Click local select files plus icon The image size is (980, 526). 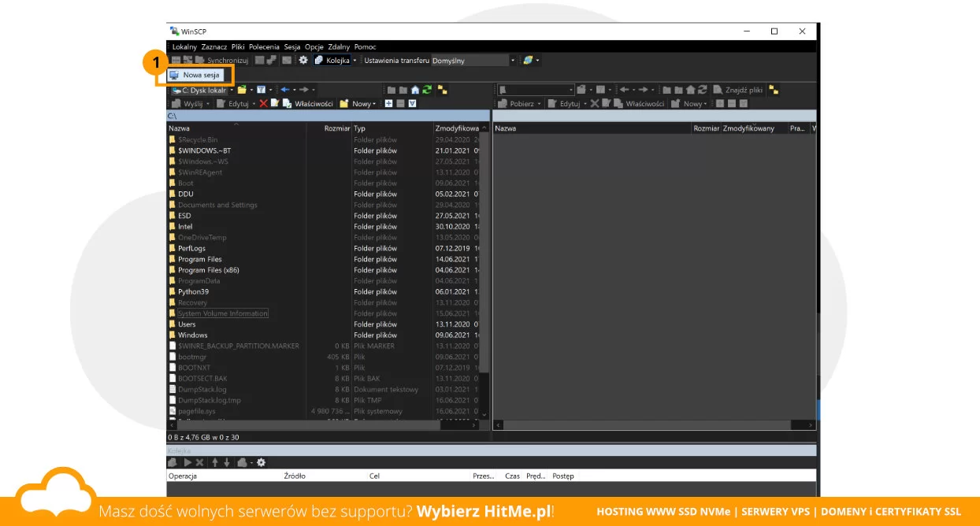pos(388,103)
